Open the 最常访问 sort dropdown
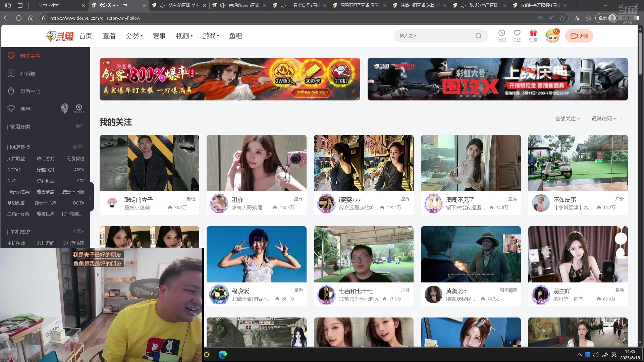644x362 pixels. pyautogui.click(x=604, y=119)
